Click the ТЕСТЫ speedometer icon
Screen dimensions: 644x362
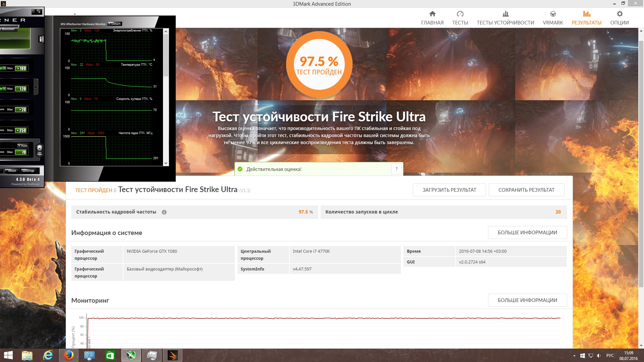(460, 14)
